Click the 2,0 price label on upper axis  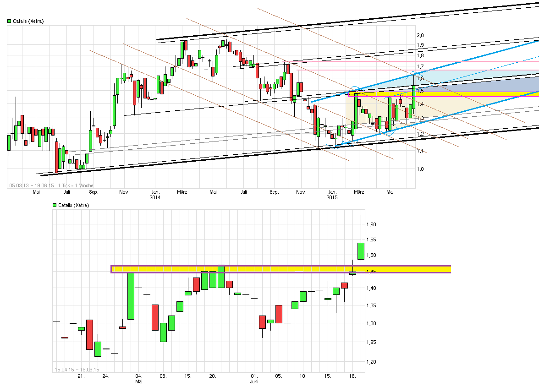tap(420, 35)
